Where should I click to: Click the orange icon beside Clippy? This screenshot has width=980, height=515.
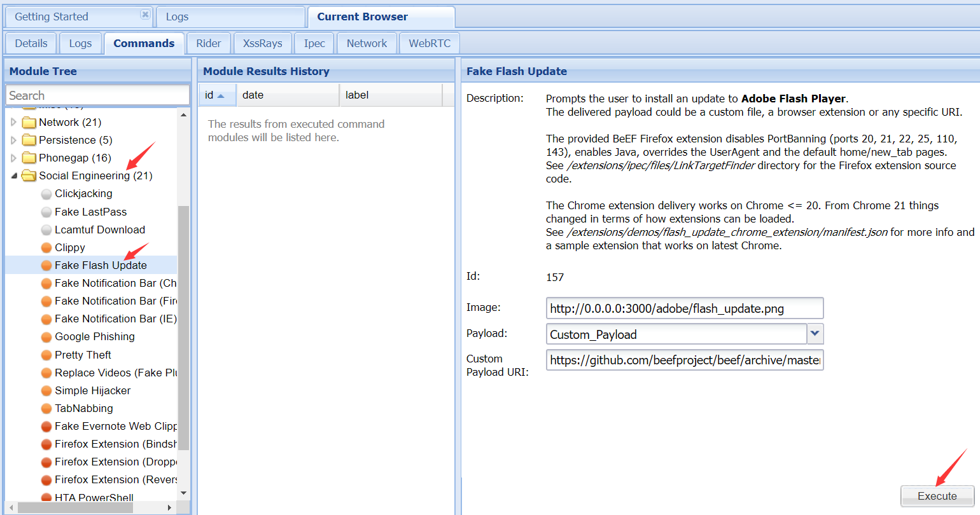[x=46, y=247]
